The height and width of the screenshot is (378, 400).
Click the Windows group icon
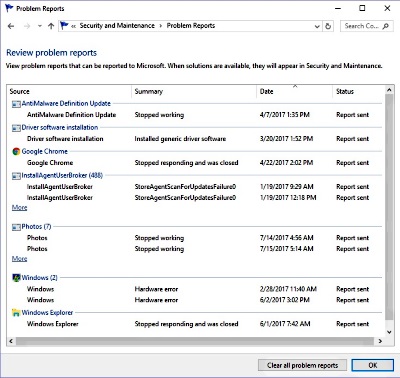click(16, 278)
